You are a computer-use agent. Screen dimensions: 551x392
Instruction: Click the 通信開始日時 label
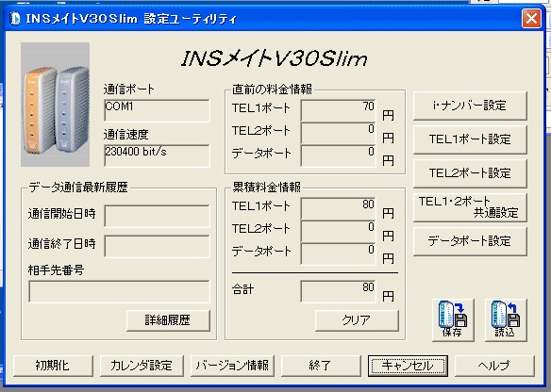[62, 214]
